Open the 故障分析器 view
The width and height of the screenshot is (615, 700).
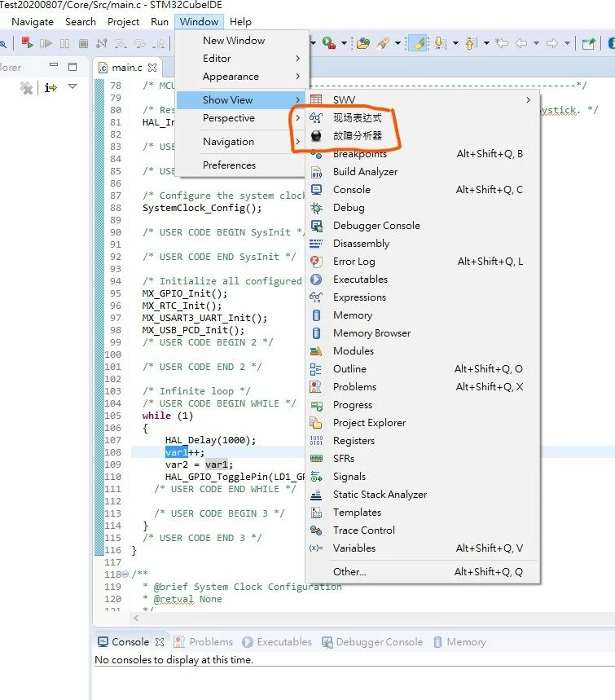[422, 136]
